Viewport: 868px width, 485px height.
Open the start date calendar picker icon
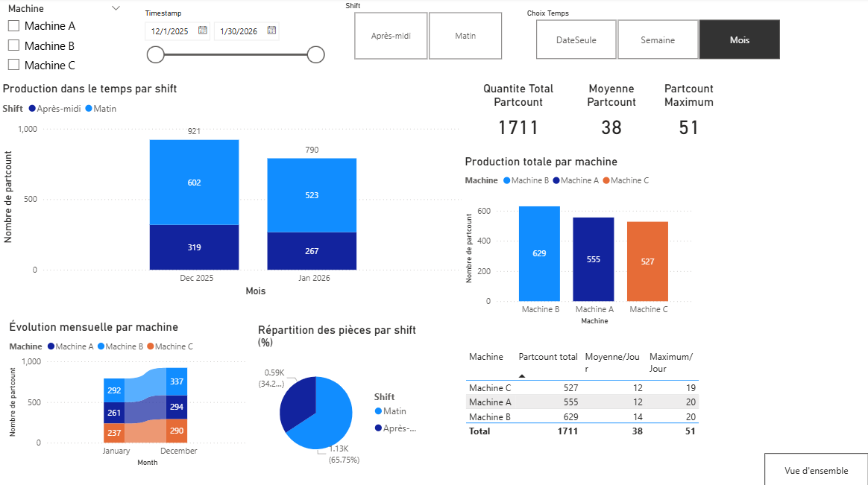(x=202, y=31)
